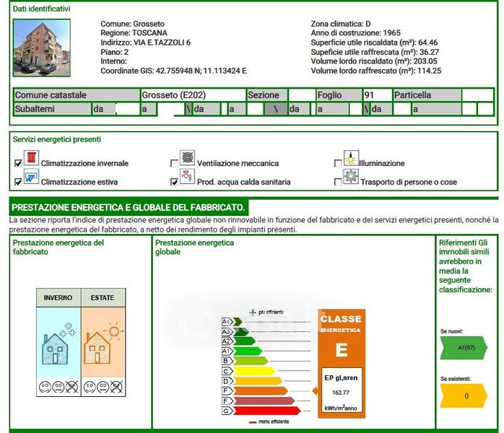Click the neutral smiley face under INVERNO
Viewport: 504px width, 433px height.
58,387
